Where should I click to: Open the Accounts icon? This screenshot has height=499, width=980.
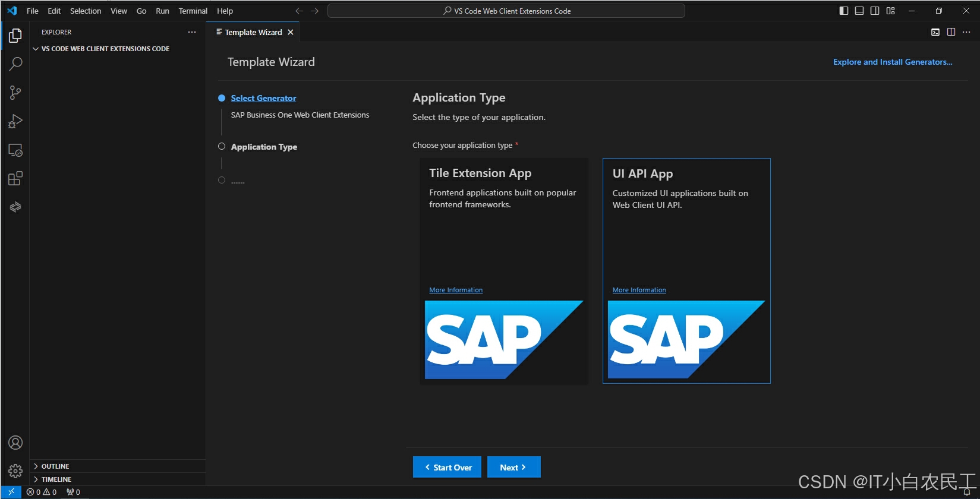(x=15, y=443)
